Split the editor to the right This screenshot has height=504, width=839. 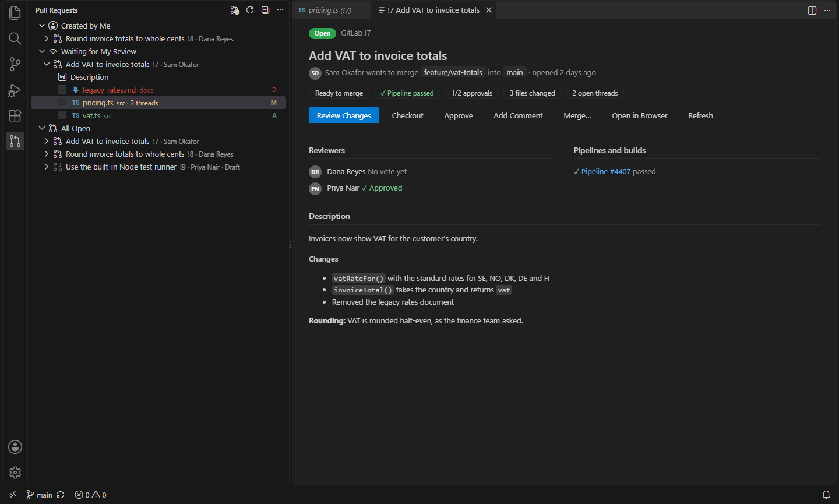[812, 10]
